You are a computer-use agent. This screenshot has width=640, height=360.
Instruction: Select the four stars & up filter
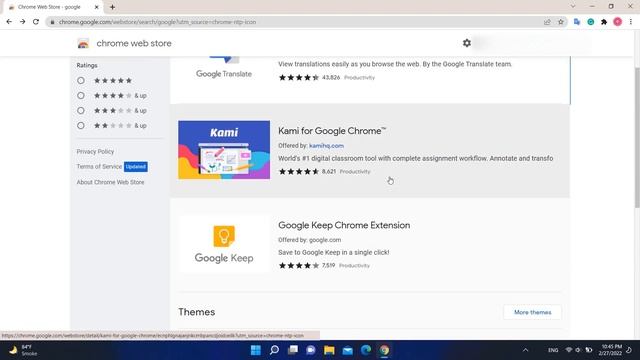point(81,96)
